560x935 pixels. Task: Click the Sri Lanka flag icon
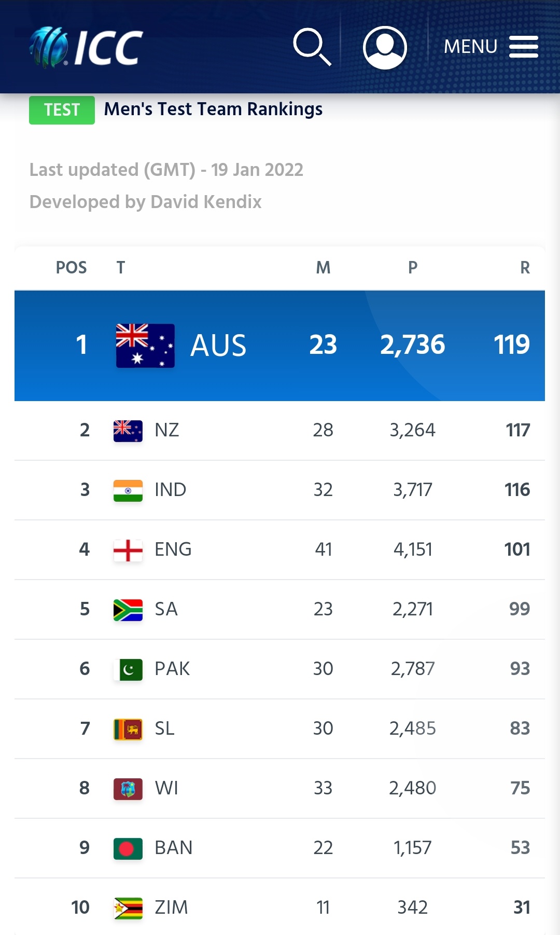128,729
